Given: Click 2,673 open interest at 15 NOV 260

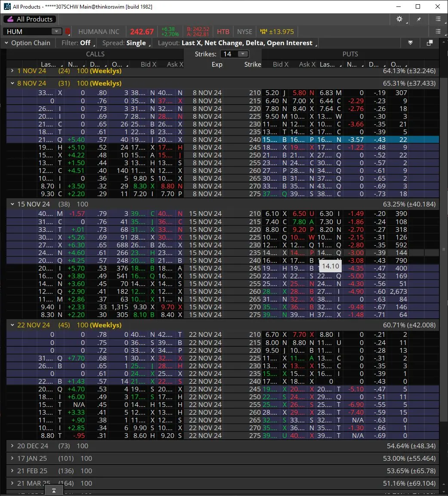Looking at the screenshot, I should (399, 291).
